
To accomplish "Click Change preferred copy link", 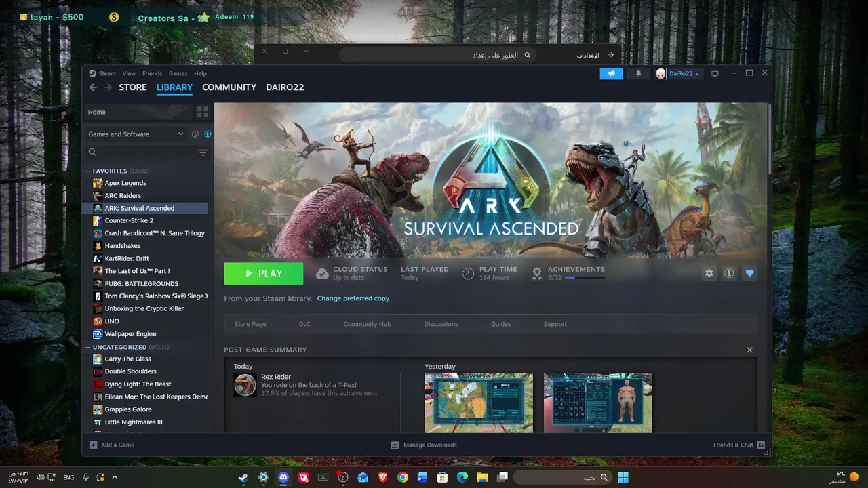I will click(x=353, y=298).
